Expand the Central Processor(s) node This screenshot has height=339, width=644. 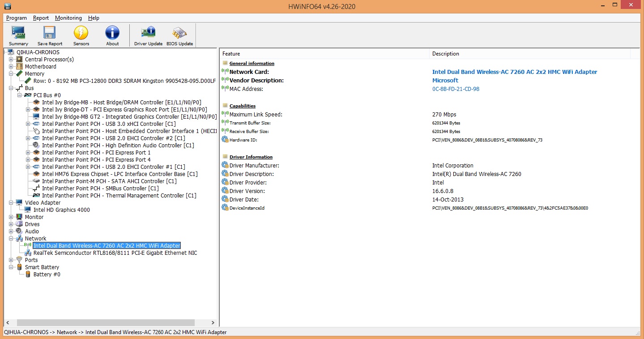pyautogui.click(x=11, y=59)
